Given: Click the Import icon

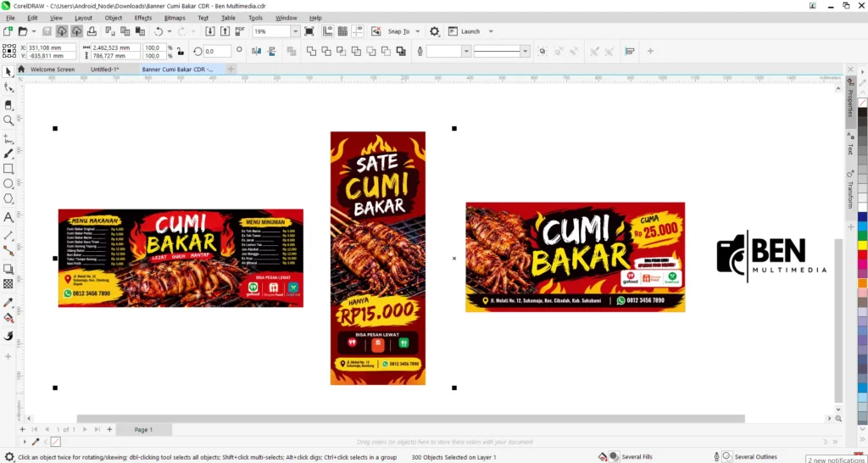Looking at the screenshot, I should click(x=210, y=31).
